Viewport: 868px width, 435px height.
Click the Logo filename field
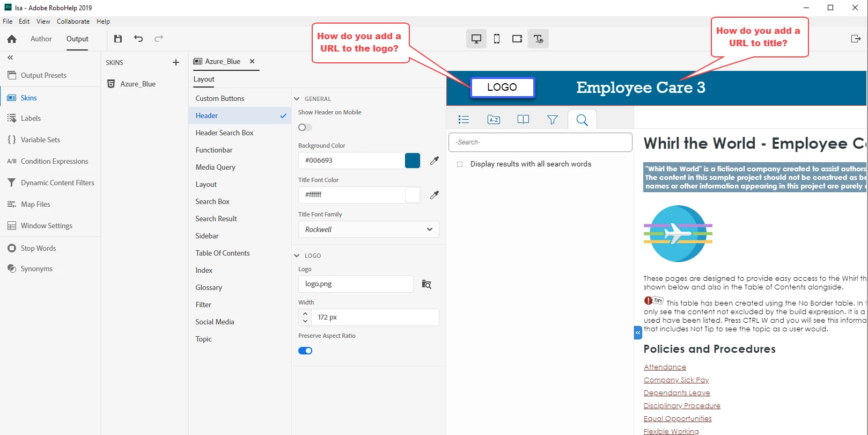pos(356,284)
